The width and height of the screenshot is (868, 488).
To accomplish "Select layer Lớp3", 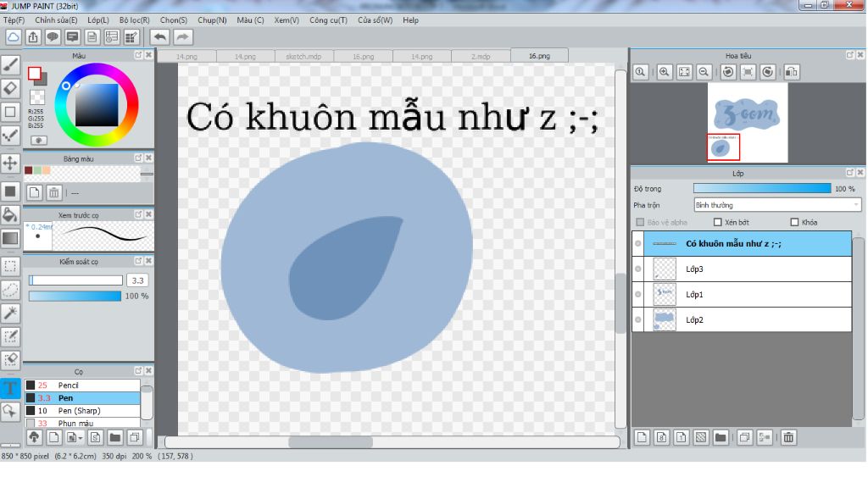I will tap(748, 269).
